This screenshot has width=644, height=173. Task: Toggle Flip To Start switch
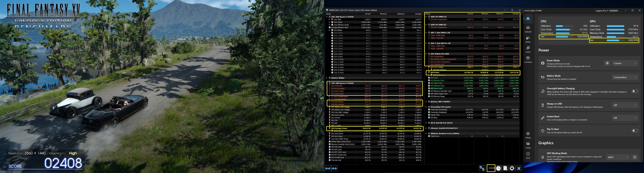635,131
